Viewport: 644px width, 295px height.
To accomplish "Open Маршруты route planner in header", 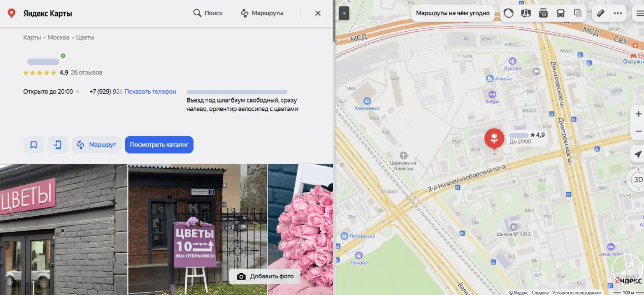I will [262, 13].
